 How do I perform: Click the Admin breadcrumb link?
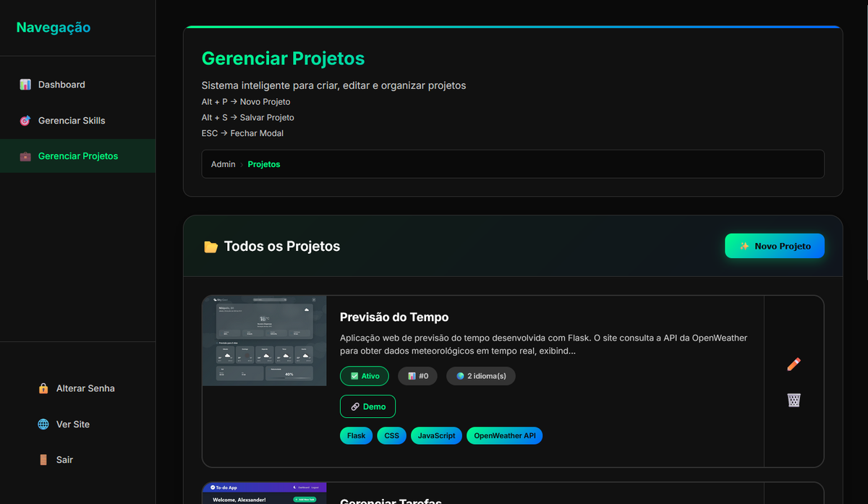tap(223, 164)
